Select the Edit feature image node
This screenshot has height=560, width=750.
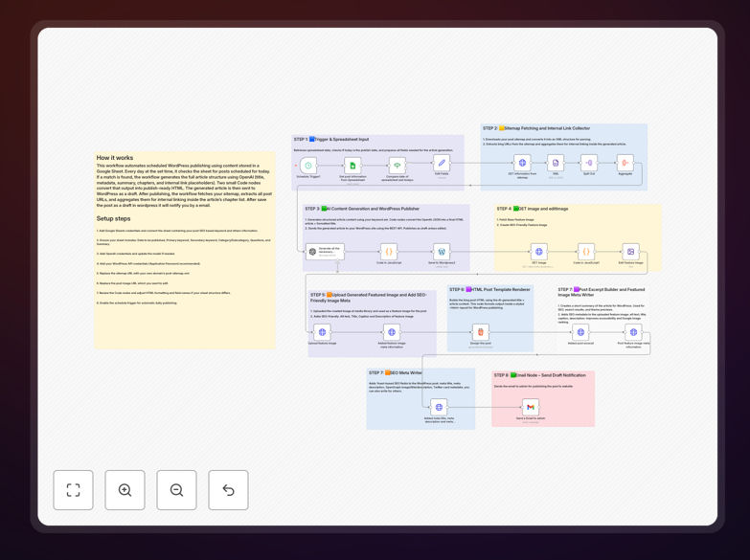[x=630, y=252]
